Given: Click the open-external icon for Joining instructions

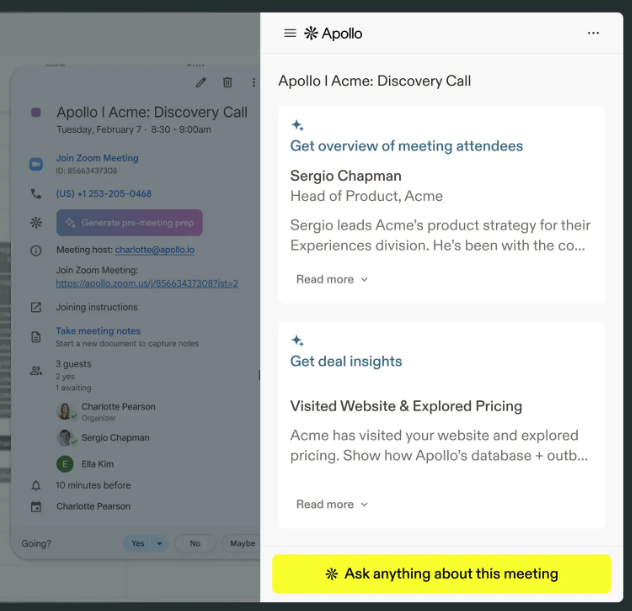Looking at the screenshot, I should (x=36, y=307).
